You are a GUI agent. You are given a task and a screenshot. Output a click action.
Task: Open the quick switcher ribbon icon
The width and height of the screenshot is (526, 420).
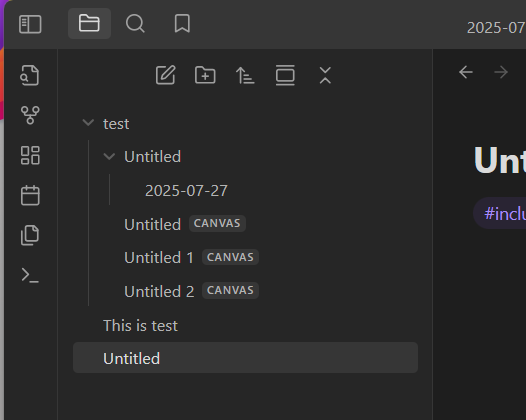30,75
